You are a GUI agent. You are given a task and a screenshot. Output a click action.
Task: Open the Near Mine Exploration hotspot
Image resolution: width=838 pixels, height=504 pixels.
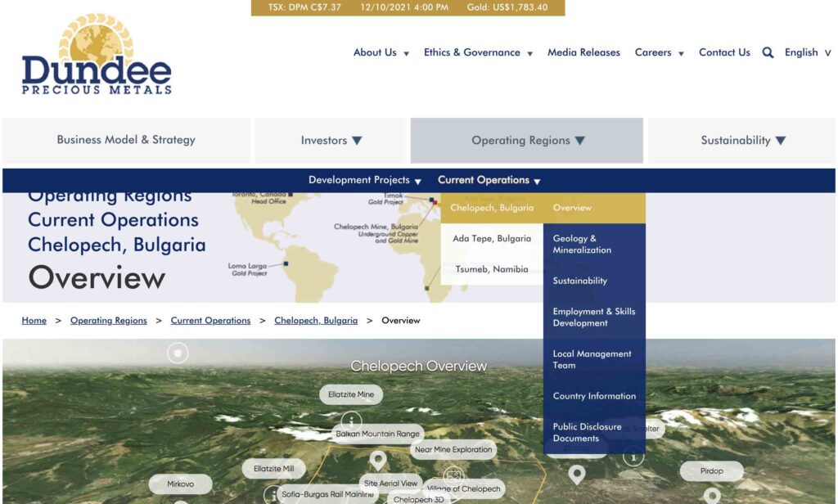point(453,449)
